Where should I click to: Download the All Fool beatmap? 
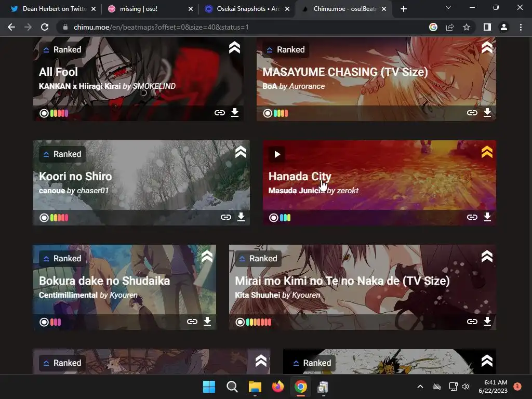pos(235,112)
